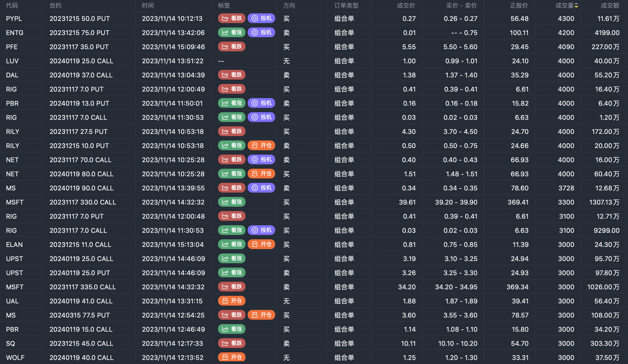Click the 看涨 tag in PBR 13.0 PUT row
Image resolution: width=628 pixels, height=364 pixels.
coord(232,103)
